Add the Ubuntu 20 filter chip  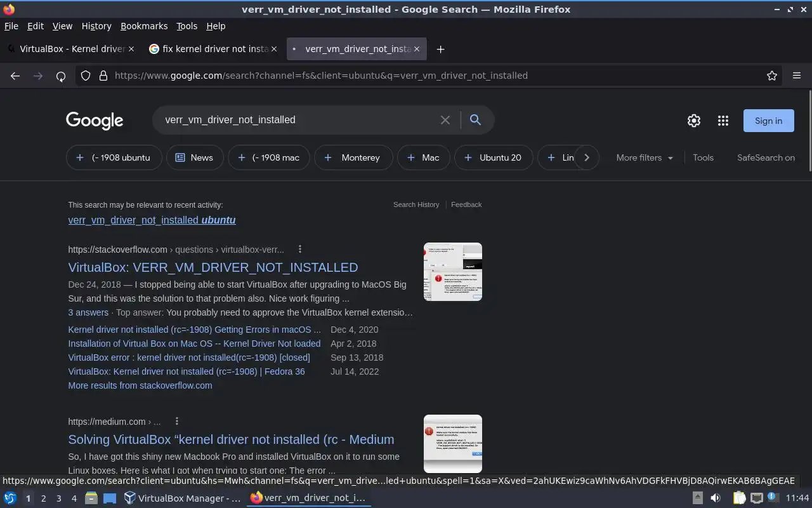click(x=494, y=157)
